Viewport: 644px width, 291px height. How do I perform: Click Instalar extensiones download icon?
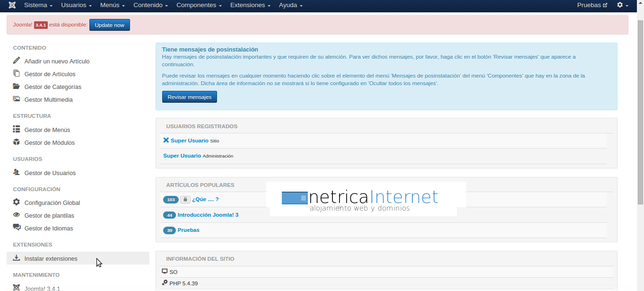(x=17, y=258)
